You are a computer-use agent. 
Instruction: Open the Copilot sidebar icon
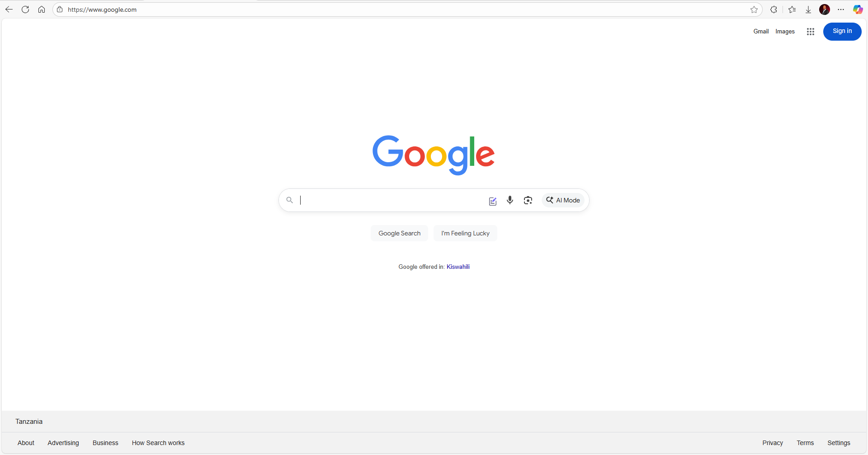click(858, 9)
